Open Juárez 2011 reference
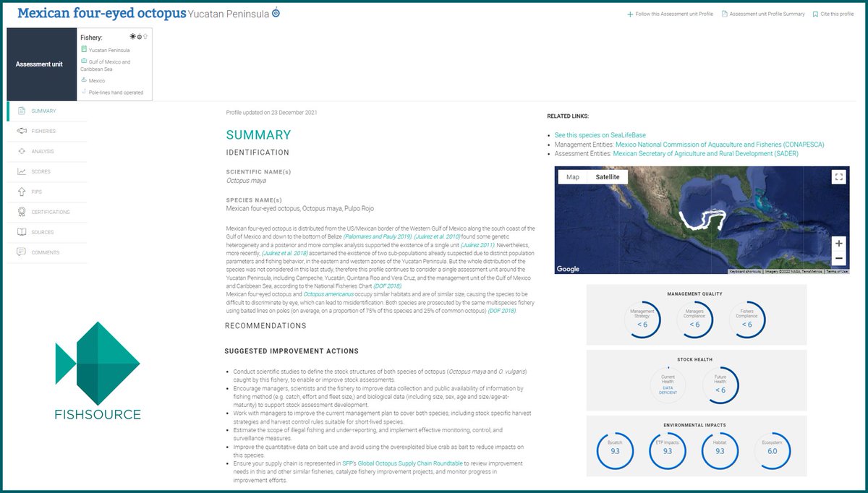This screenshot has height=493, width=868. [x=477, y=245]
